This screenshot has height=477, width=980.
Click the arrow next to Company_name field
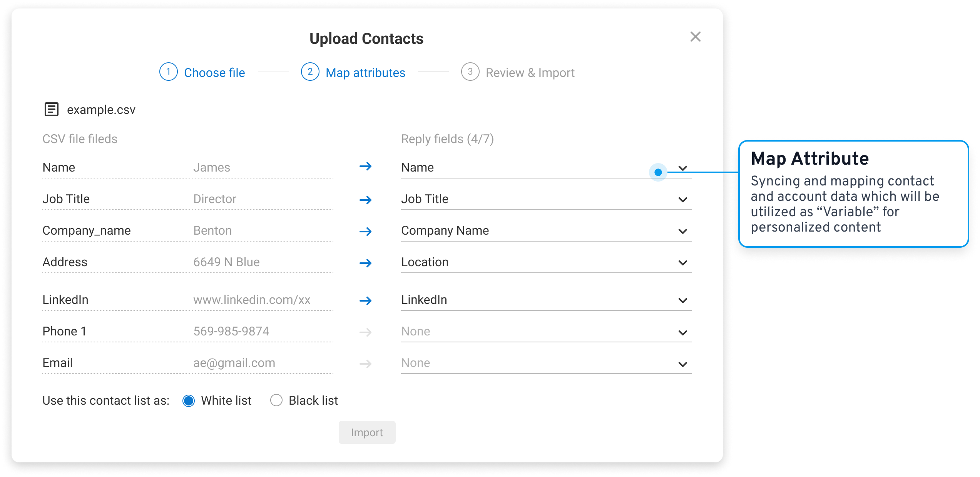pyautogui.click(x=365, y=231)
